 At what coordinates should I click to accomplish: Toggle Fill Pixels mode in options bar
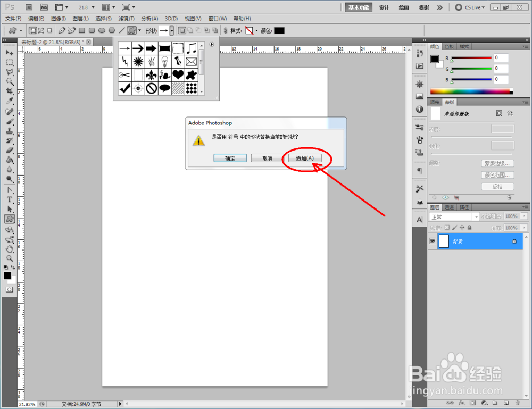(x=49, y=30)
